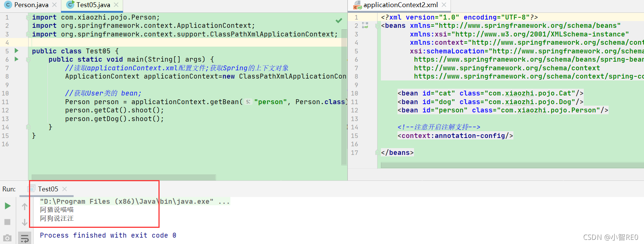Close the applicationContext2.xml tab
The image size is (644, 244).
pyautogui.click(x=444, y=5)
